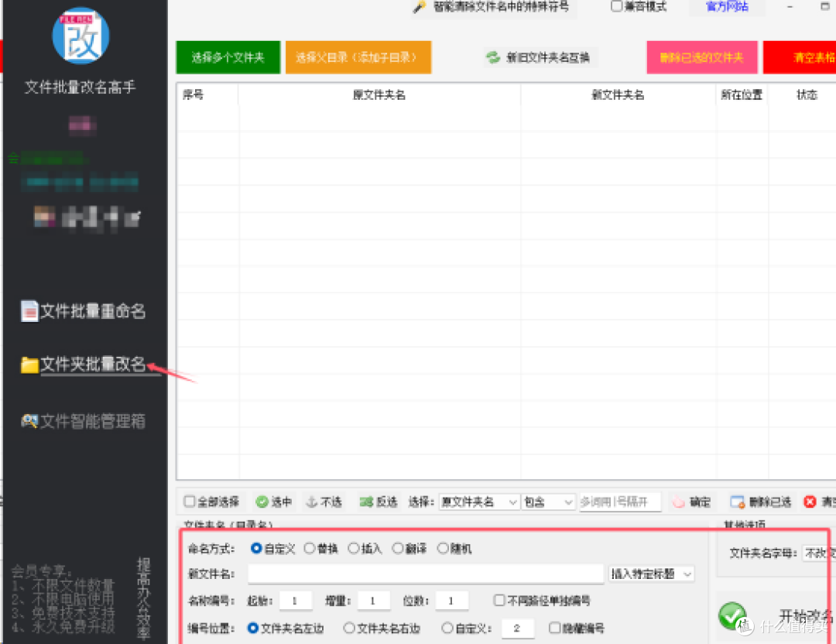The width and height of the screenshot is (836, 644).
Task: Click the 起始 start number field
Action: (x=296, y=601)
